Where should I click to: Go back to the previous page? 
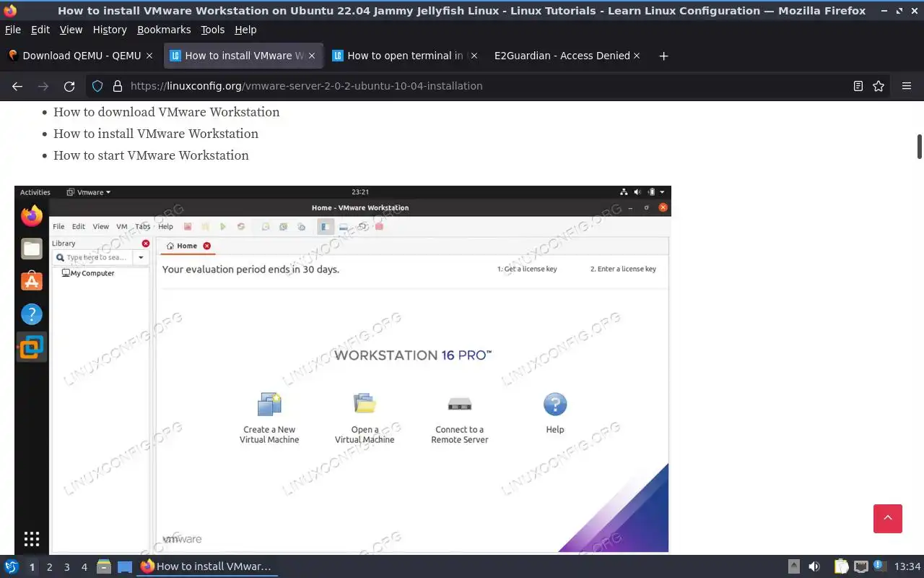click(17, 86)
